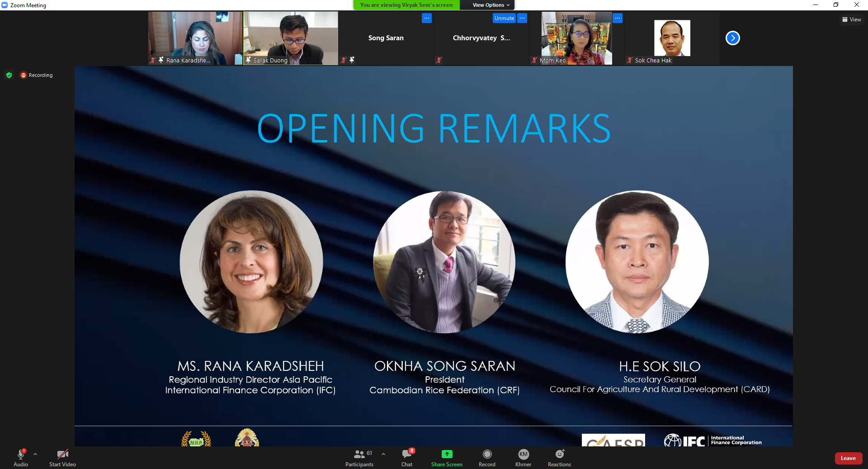This screenshot has width=868, height=469.
Task: Click H.E Sok Silo's slide portrait
Action: [637, 262]
